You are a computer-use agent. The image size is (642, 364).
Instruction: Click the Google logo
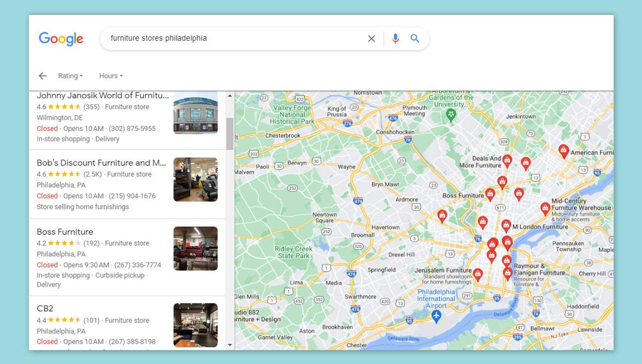click(61, 39)
